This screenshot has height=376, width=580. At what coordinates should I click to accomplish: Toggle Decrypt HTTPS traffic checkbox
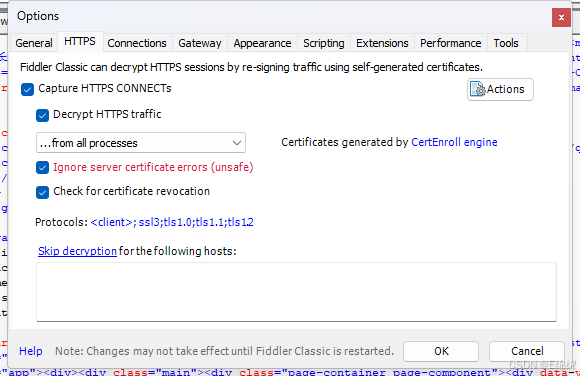(43, 115)
